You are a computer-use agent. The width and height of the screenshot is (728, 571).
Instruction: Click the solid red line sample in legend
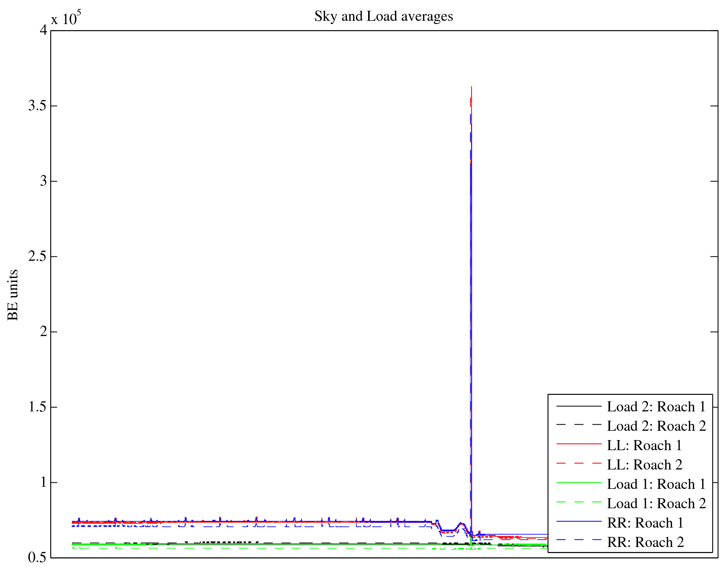(x=579, y=444)
